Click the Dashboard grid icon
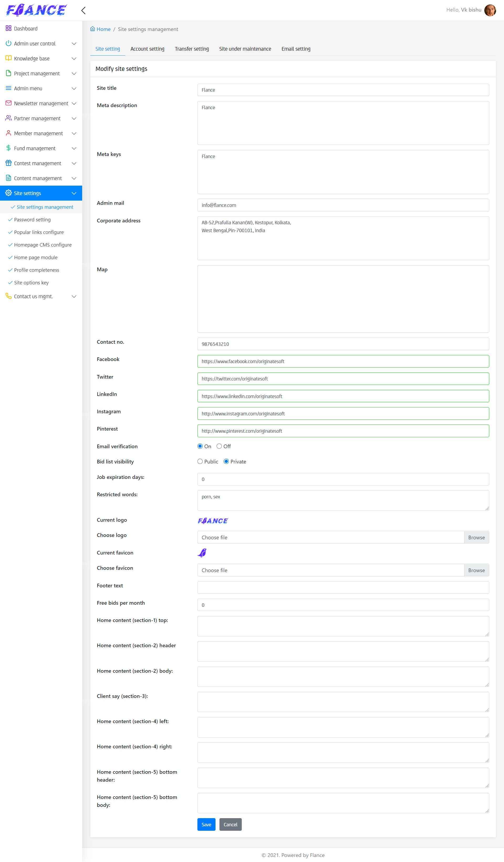 (9, 28)
